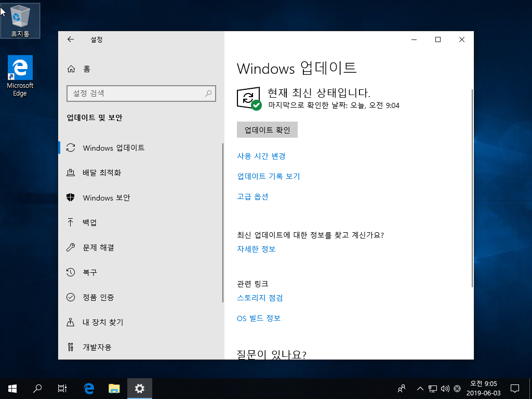Viewport: 532px width, 399px height.
Task: Focus the 설정 검색 input field
Action: 141,94
